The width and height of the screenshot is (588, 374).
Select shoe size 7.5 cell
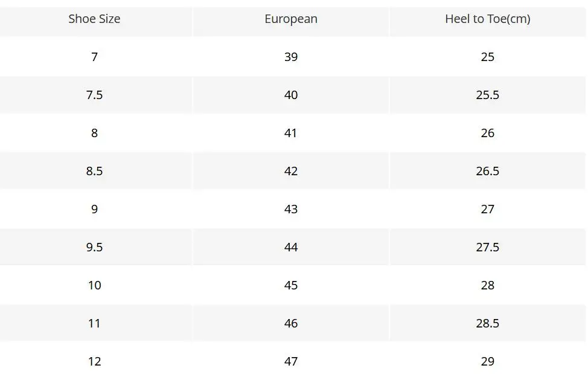pos(95,95)
